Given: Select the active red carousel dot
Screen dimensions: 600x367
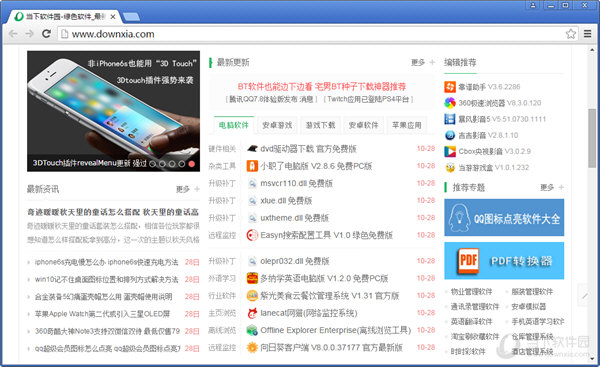Looking at the screenshot, I should (x=192, y=164).
